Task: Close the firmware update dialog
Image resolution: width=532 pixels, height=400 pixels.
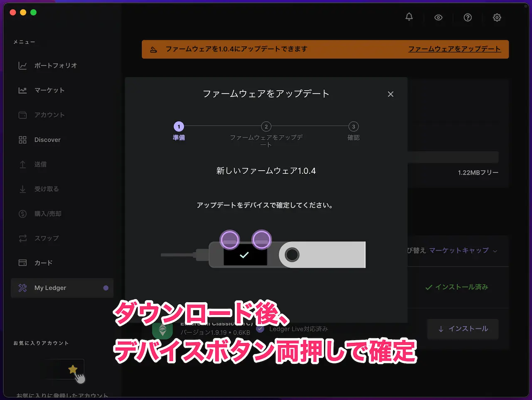Action: point(391,94)
